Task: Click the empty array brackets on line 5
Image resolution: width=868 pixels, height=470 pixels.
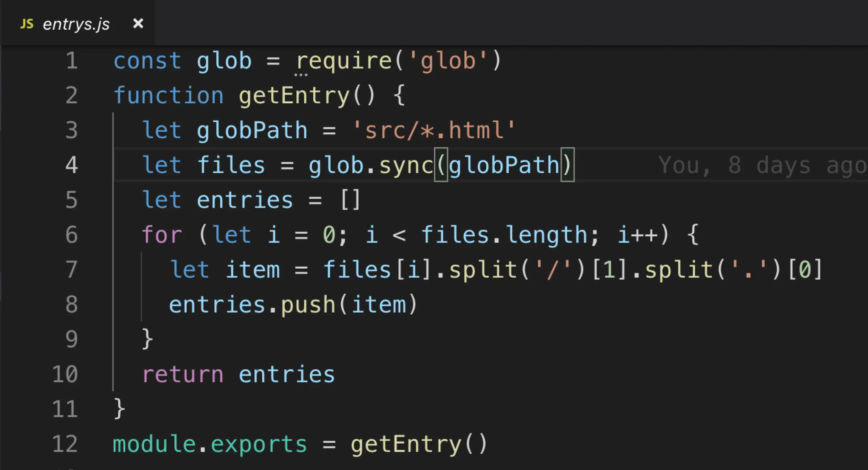Action: 350,200
